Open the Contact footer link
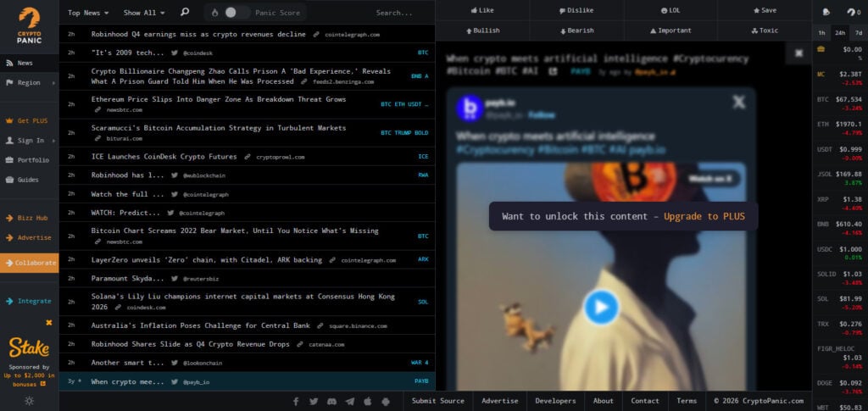The image size is (868, 411). (x=645, y=401)
